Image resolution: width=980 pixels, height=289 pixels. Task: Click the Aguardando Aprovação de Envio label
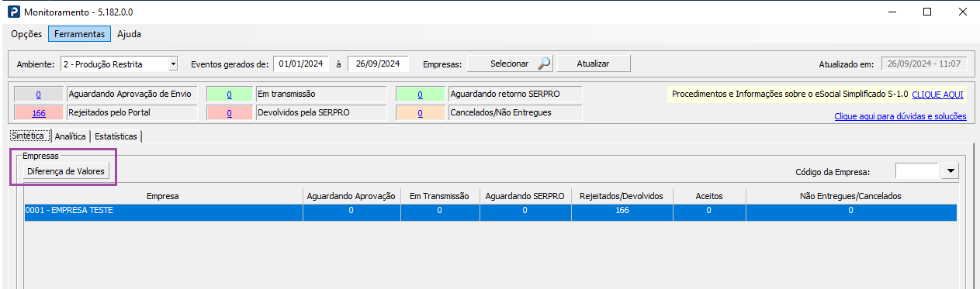(x=131, y=95)
